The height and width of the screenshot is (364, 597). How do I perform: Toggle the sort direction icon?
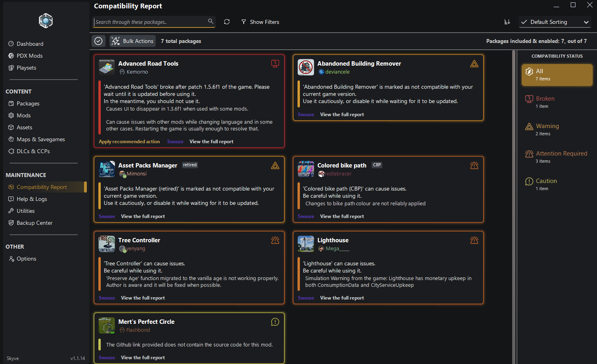point(507,22)
